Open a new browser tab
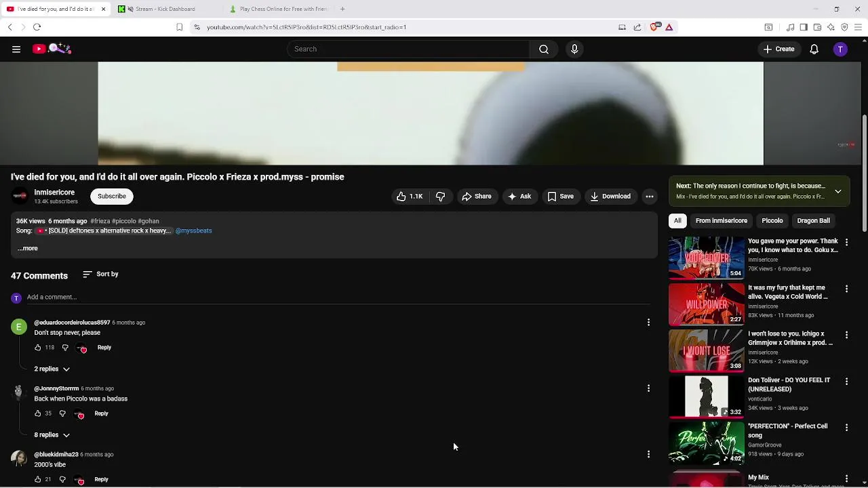868x488 pixels. 342,9
